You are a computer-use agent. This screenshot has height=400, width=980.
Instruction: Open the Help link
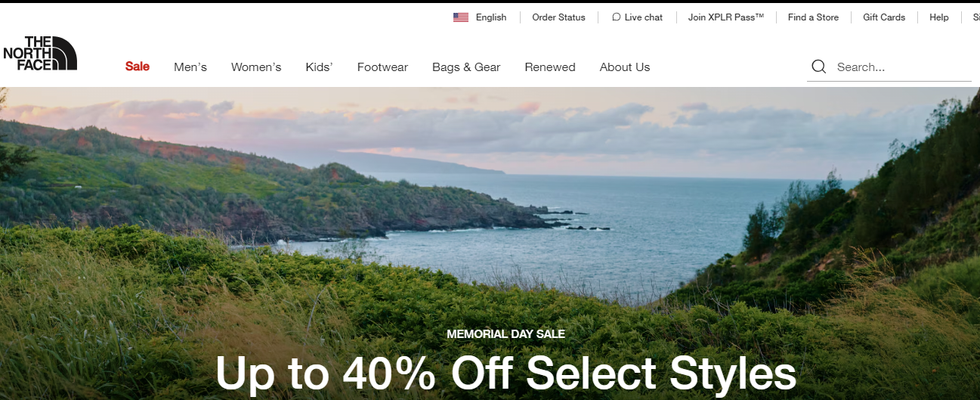click(x=939, y=17)
